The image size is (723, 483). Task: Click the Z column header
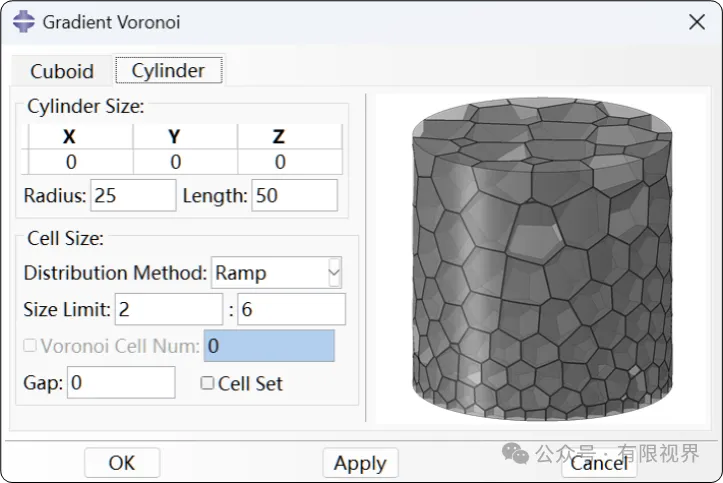(279, 136)
